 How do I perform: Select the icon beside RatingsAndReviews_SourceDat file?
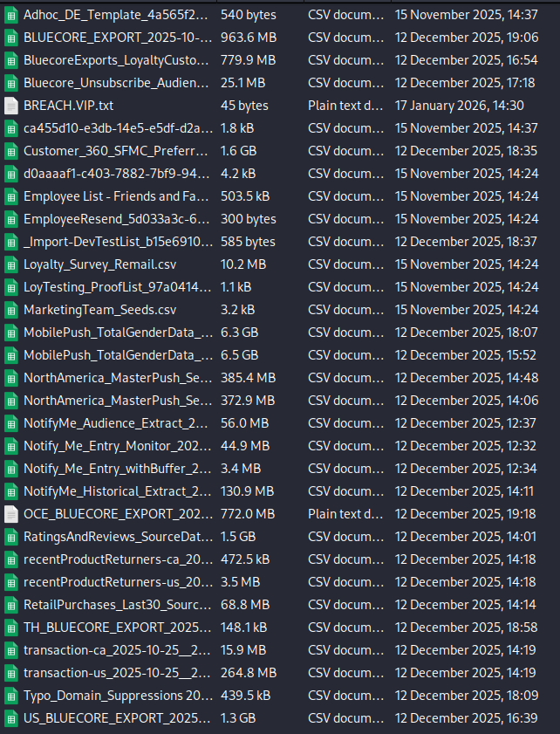(x=10, y=537)
